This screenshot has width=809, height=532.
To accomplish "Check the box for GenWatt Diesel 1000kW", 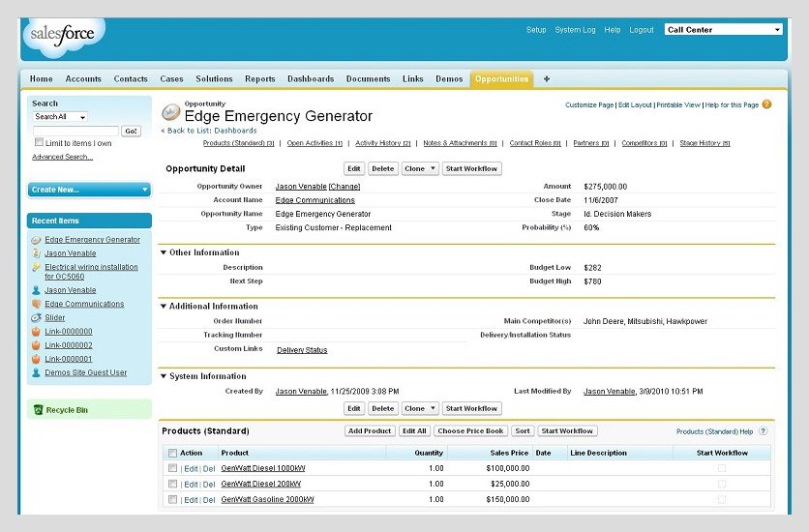I will coord(173,468).
